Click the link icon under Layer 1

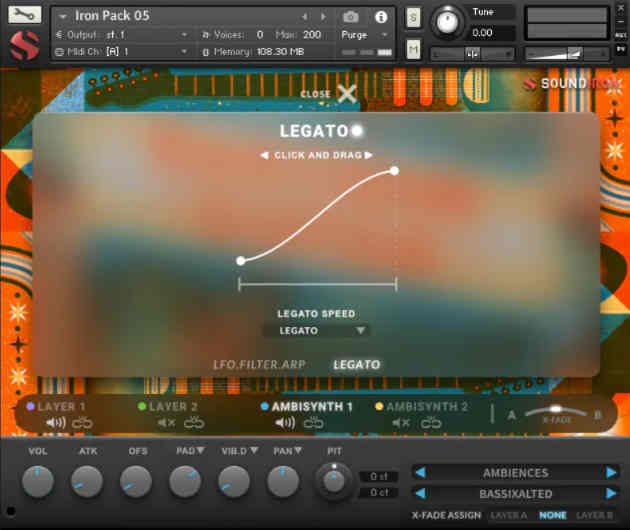(x=84, y=423)
